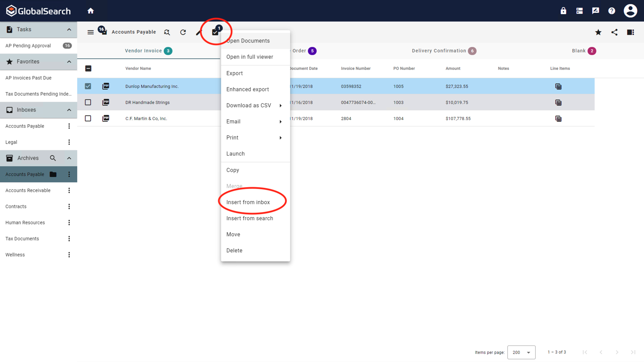This screenshot has height=362, width=644.
Task: Select the advanced search icon beside Accounts Payable
Action: coord(167,32)
